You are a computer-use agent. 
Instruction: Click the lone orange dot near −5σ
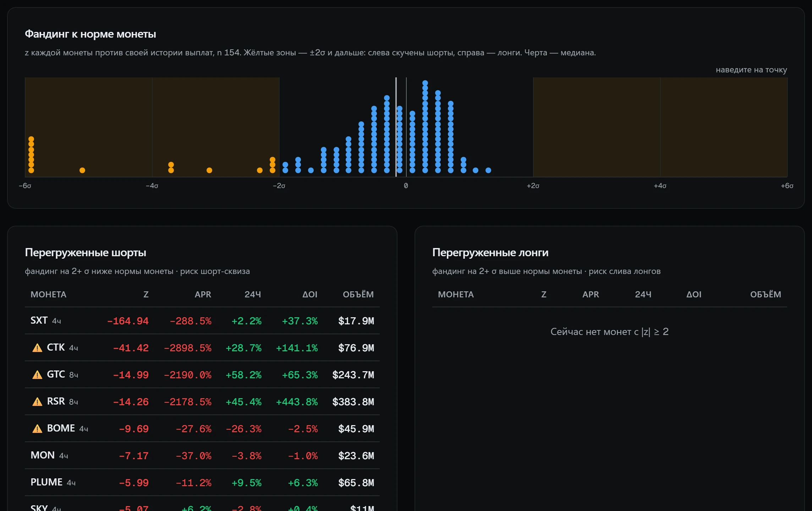point(82,170)
